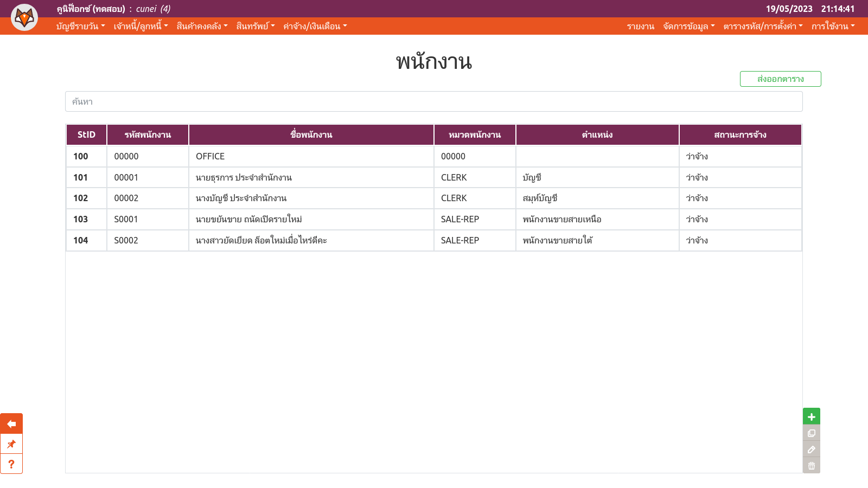
Task: Open the การใช้งาน dropdown menu
Action: tap(833, 26)
